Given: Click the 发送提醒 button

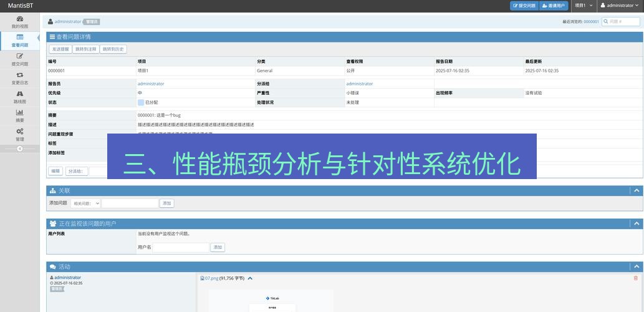Looking at the screenshot, I should click(60, 49).
